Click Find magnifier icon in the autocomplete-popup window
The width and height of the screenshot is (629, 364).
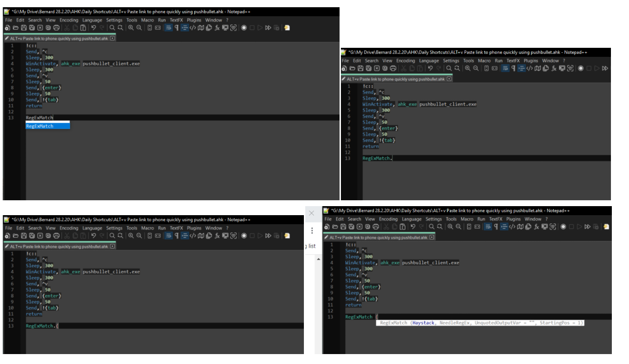[x=112, y=28]
